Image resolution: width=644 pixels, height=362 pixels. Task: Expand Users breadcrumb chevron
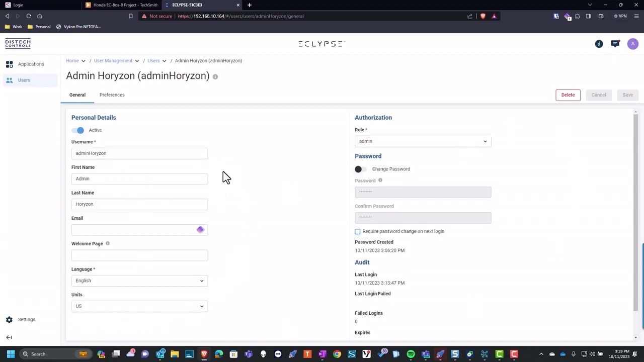point(164,61)
